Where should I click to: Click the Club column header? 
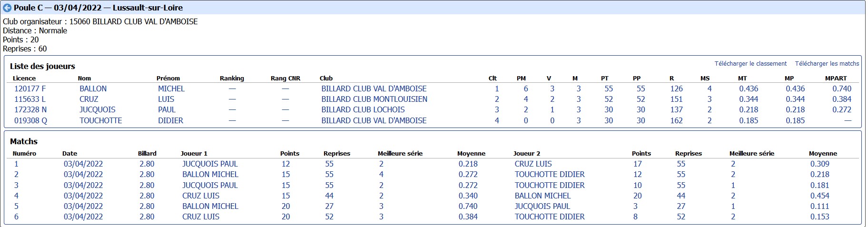coord(326,79)
